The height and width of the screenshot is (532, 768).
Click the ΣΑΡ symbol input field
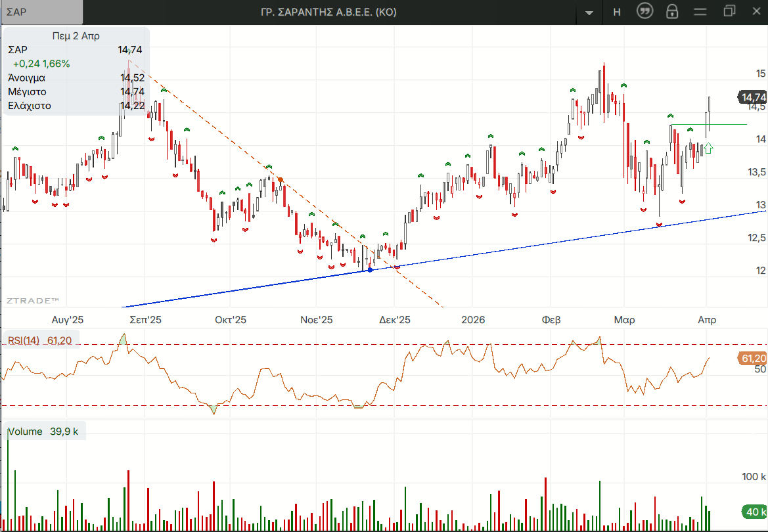(x=42, y=12)
